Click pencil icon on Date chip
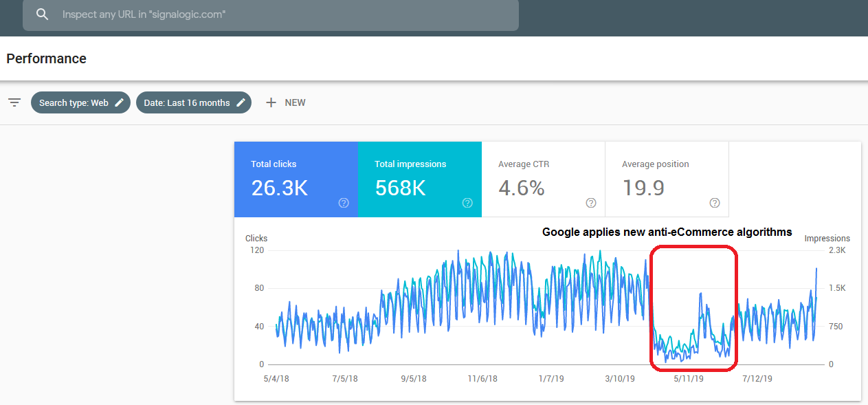The width and height of the screenshot is (868, 405). [241, 102]
